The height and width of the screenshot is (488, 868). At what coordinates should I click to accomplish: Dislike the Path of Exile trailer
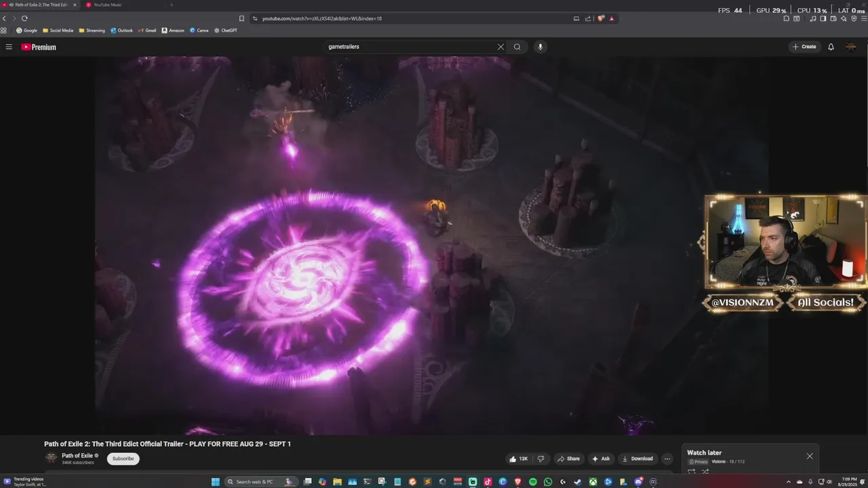click(x=540, y=459)
